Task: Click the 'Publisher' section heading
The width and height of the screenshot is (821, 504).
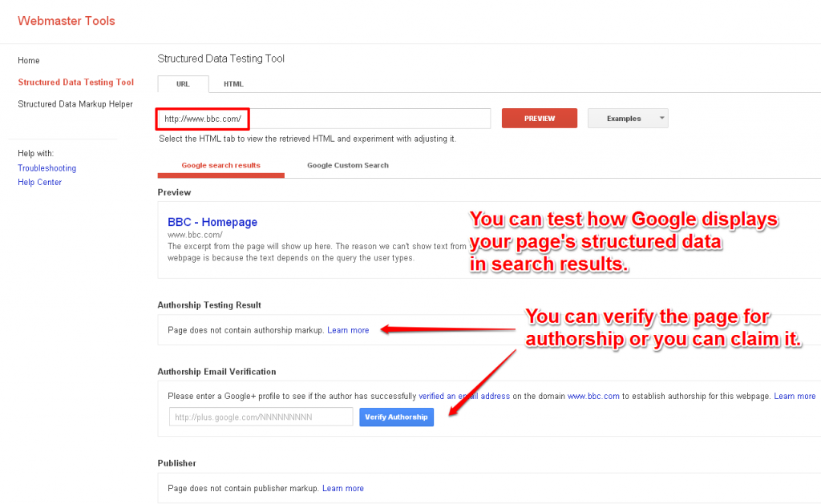Action: (177, 463)
